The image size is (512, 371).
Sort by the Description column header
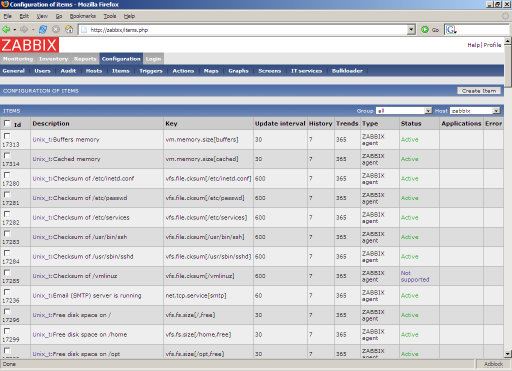tap(51, 123)
